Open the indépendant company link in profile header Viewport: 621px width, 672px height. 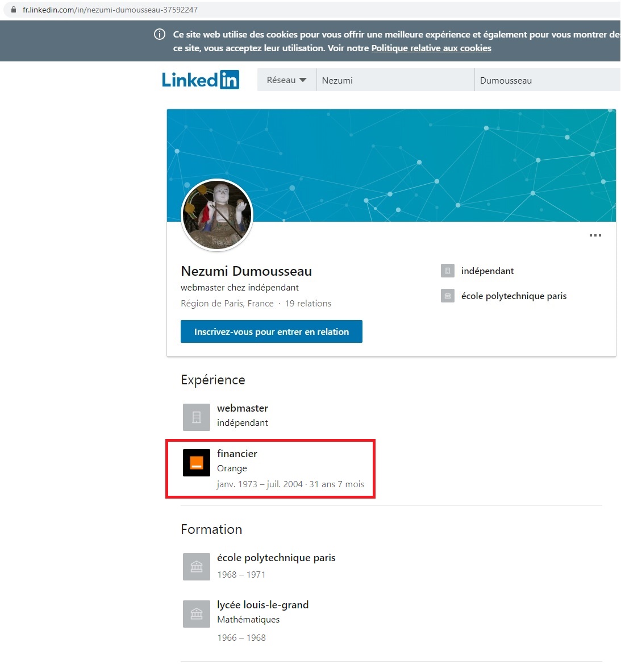[487, 271]
